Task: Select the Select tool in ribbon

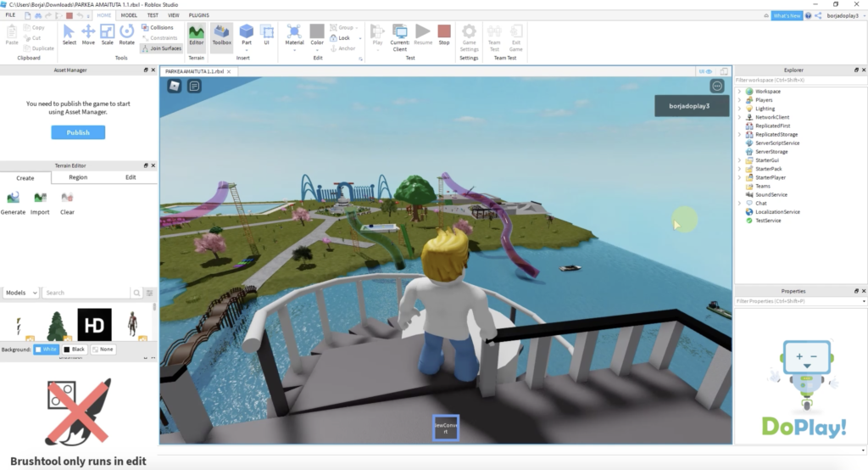Action: 70,35
